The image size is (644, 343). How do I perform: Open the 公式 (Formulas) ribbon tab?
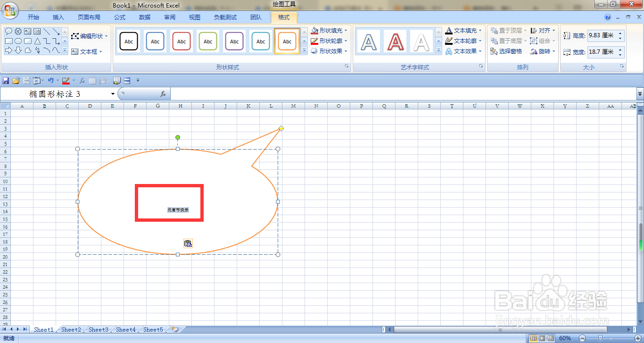(x=120, y=17)
